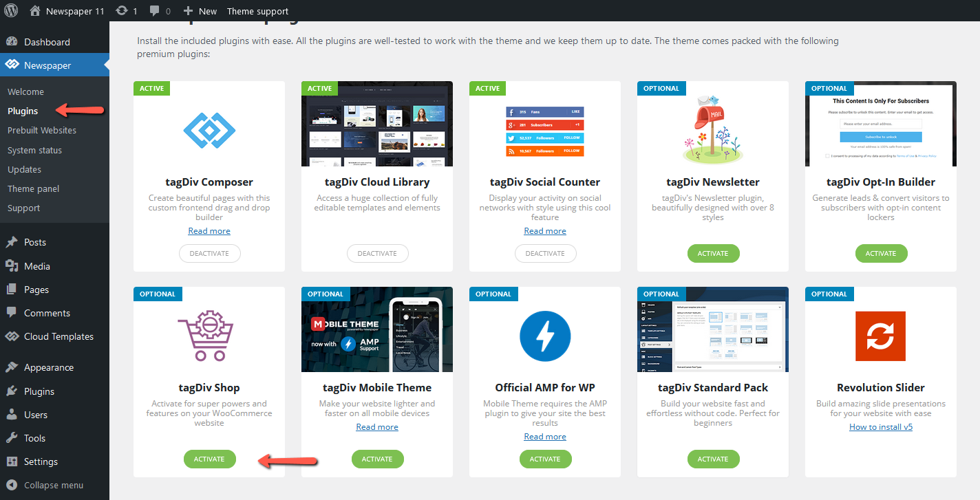Click the home icon beside Newspaper 11
This screenshot has height=500, width=980.
pyautogui.click(x=35, y=11)
